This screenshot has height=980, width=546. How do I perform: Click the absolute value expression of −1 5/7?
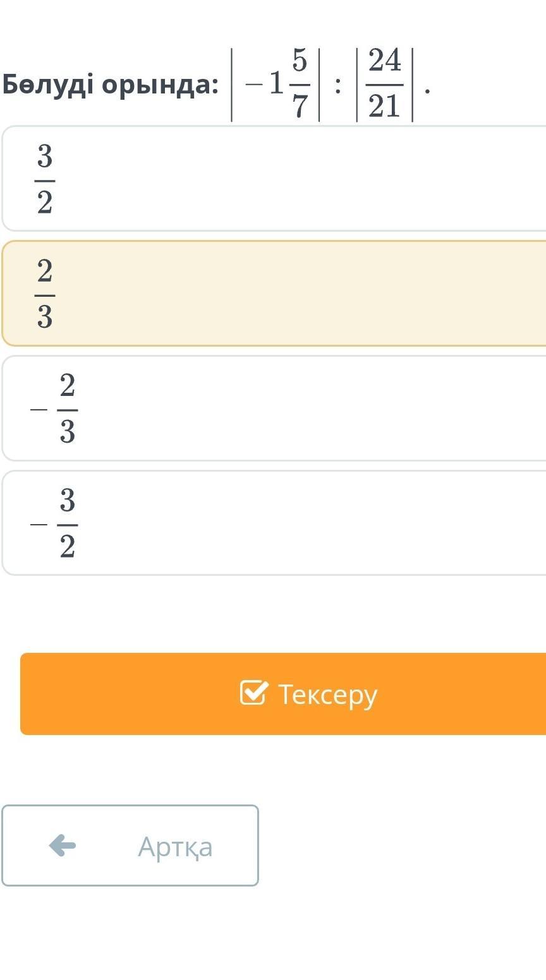tap(276, 84)
